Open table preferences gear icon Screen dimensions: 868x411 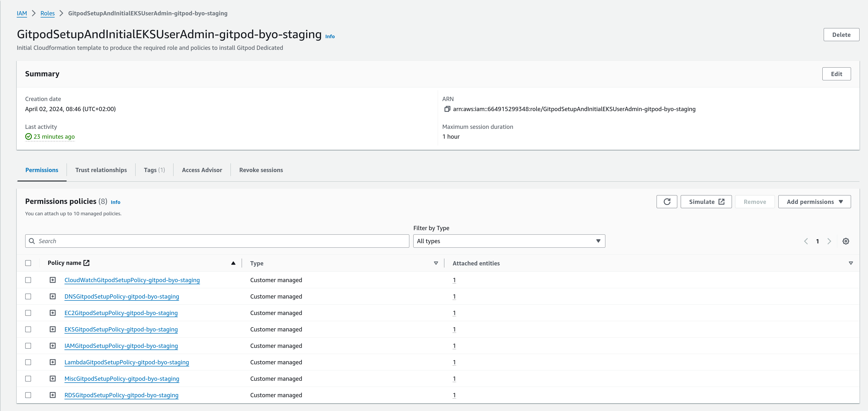(845, 241)
